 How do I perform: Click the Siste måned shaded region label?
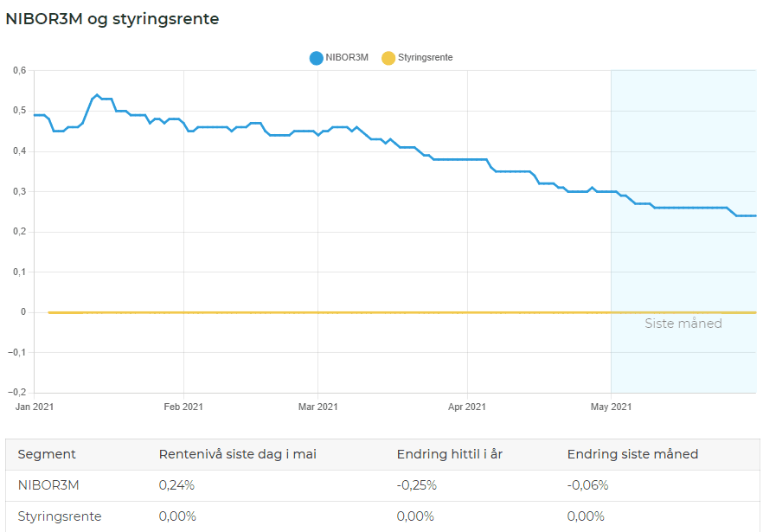683,324
